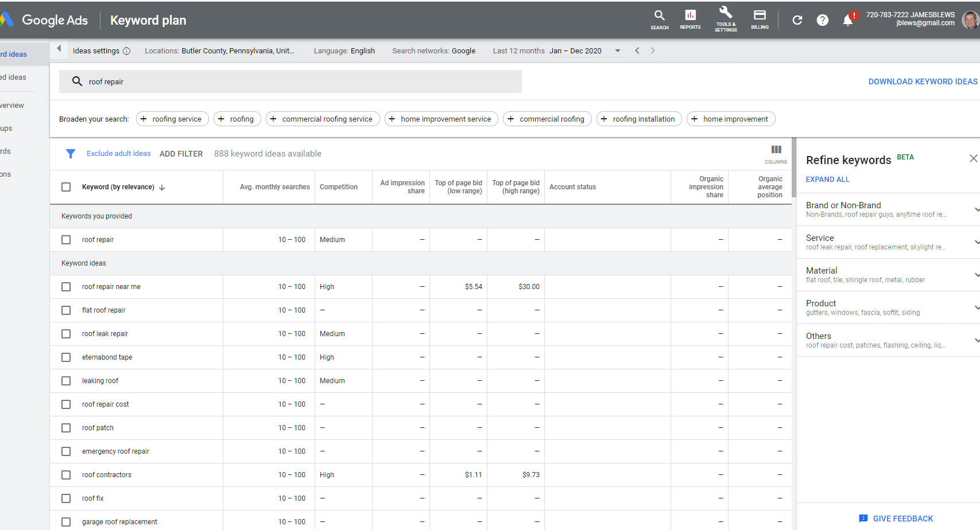Add 'roofing installation' suggestion
This screenshot has width=980, height=530.
639,119
